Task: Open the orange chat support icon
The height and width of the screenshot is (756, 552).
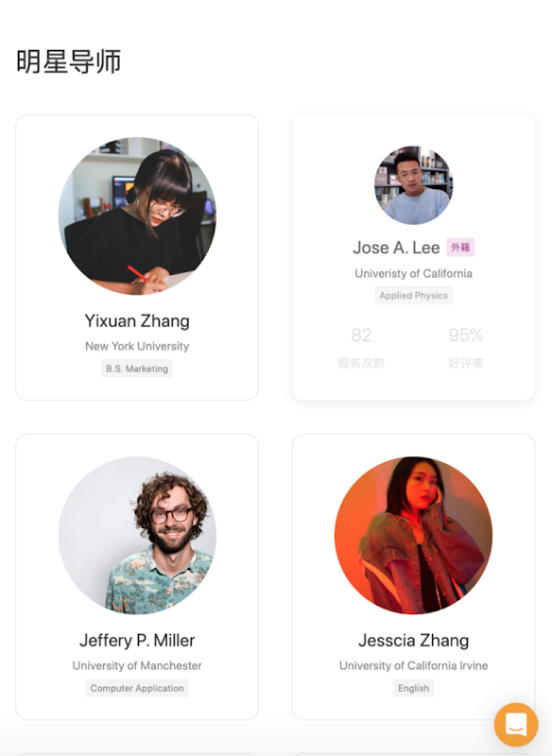Action: [516, 724]
